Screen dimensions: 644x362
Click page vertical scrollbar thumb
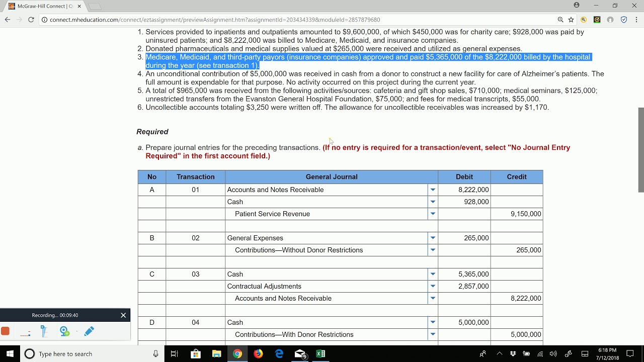tap(640, 150)
